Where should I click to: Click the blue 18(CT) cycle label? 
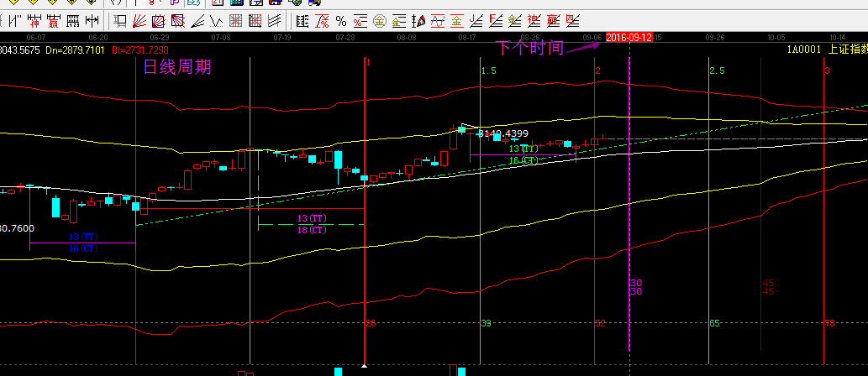(83, 248)
